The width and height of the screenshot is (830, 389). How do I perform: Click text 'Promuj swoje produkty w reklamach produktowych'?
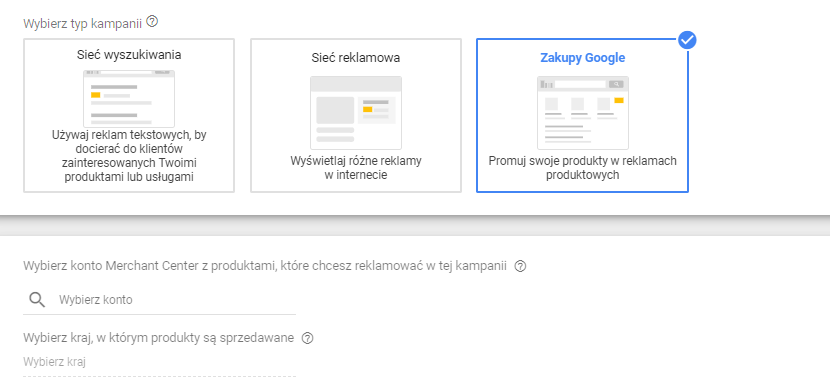[583, 168]
